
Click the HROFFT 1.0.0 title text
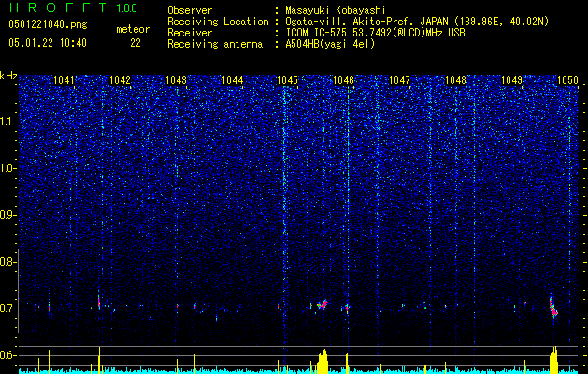(73, 7)
